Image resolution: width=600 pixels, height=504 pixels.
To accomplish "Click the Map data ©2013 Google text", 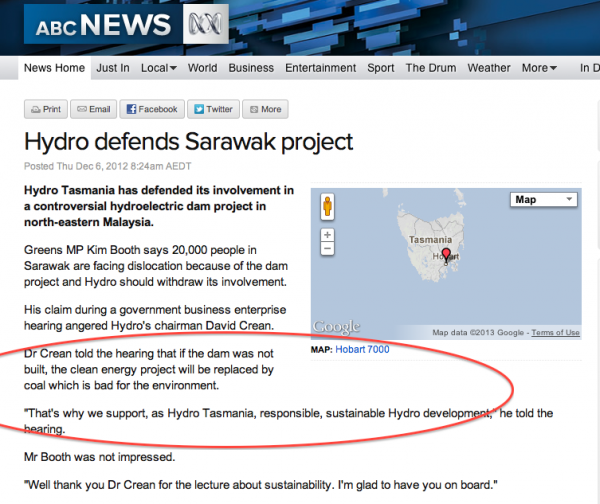I will point(478,333).
